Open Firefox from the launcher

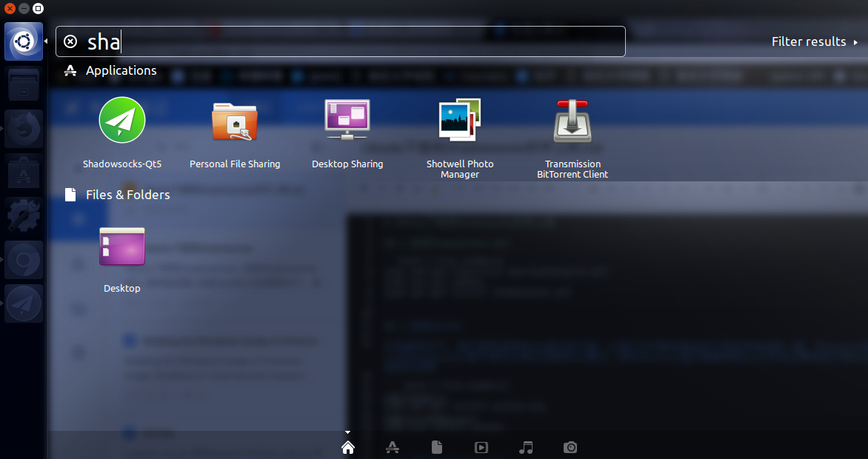(24, 129)
